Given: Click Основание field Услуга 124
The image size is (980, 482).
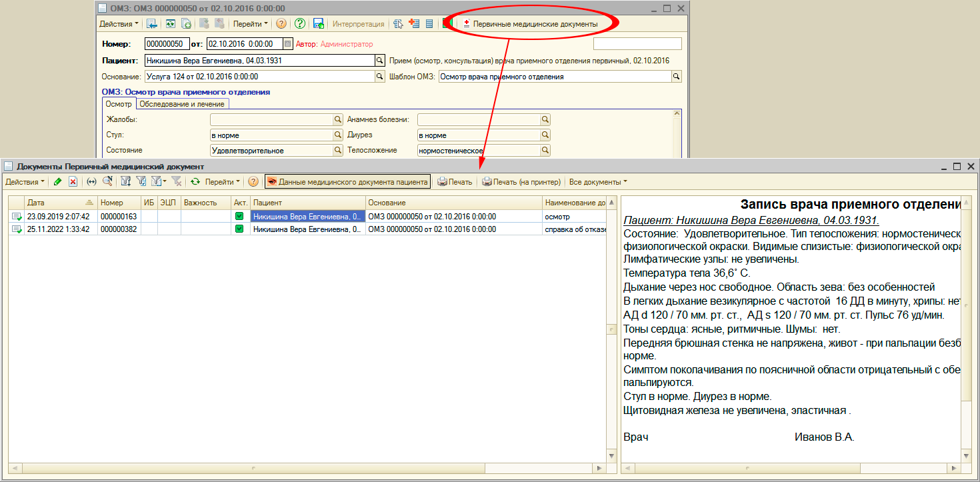Looking at the screenshot, I should [259, 77].
